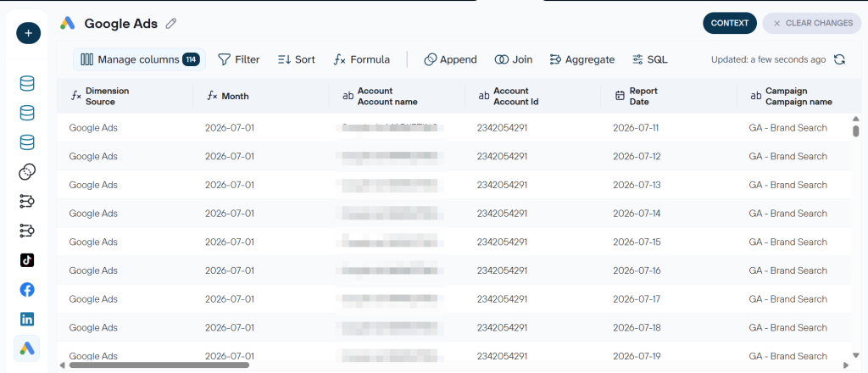Viewport: 868px width, 373px height.
Task: Open the Filter tool
Action: [238, 60]
